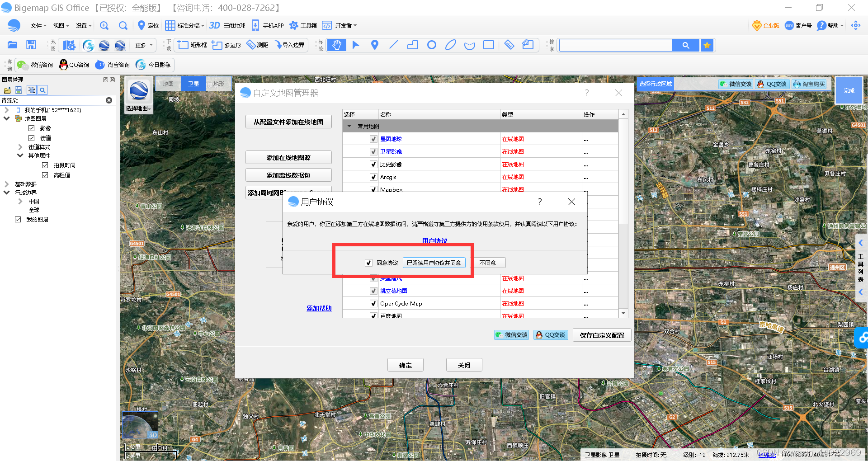Select the line drawing tool

tap(394, 45)
